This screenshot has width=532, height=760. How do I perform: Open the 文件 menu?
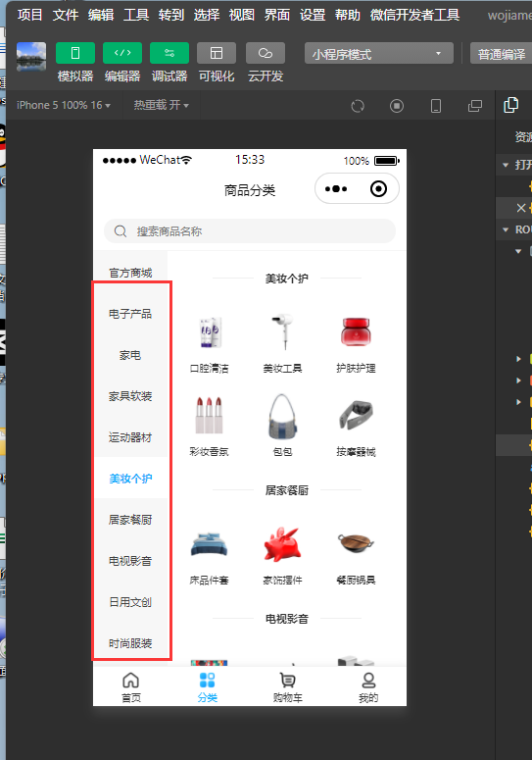click(66, 15)
